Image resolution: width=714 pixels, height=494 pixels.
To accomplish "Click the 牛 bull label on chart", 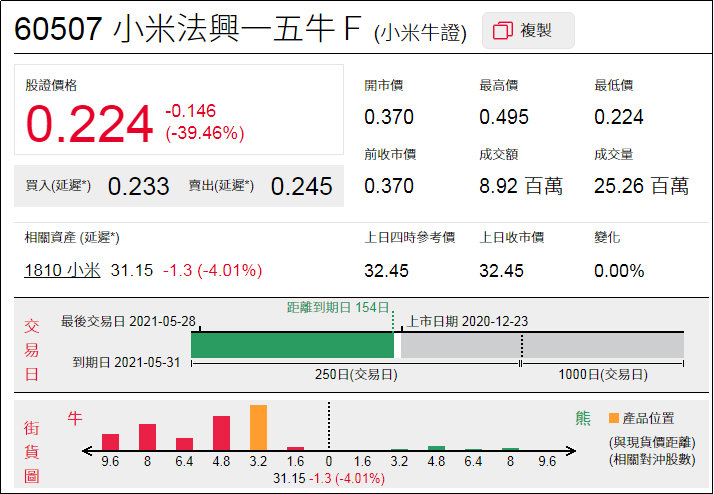I will point(75,418).
